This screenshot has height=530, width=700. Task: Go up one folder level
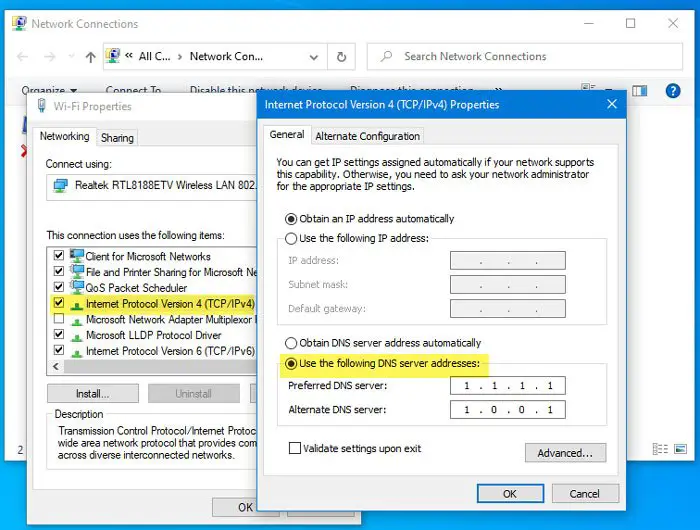91,57
